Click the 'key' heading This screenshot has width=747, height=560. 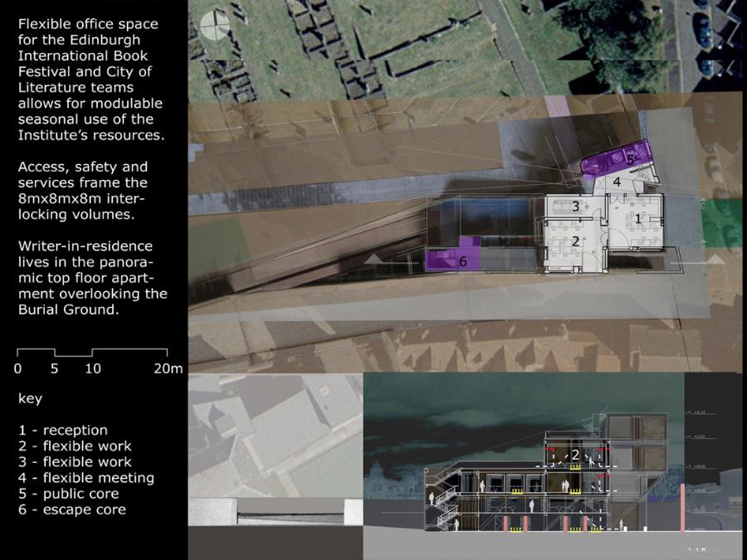(30, 399)
